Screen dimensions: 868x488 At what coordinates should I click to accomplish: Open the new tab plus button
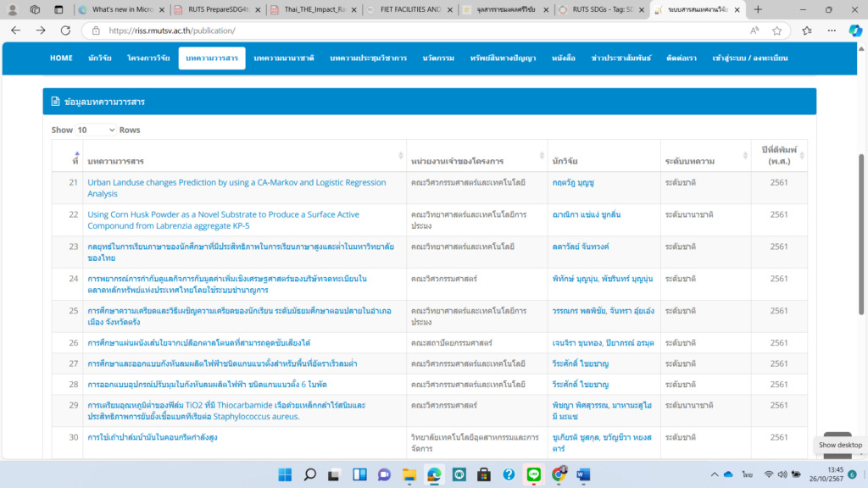[x=758, y=9]
